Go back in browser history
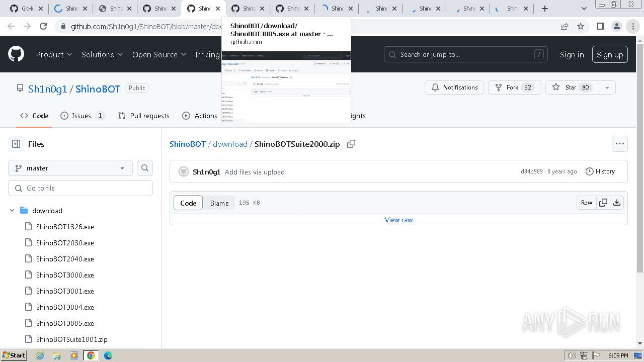644x362 pixels. point(11,26)
